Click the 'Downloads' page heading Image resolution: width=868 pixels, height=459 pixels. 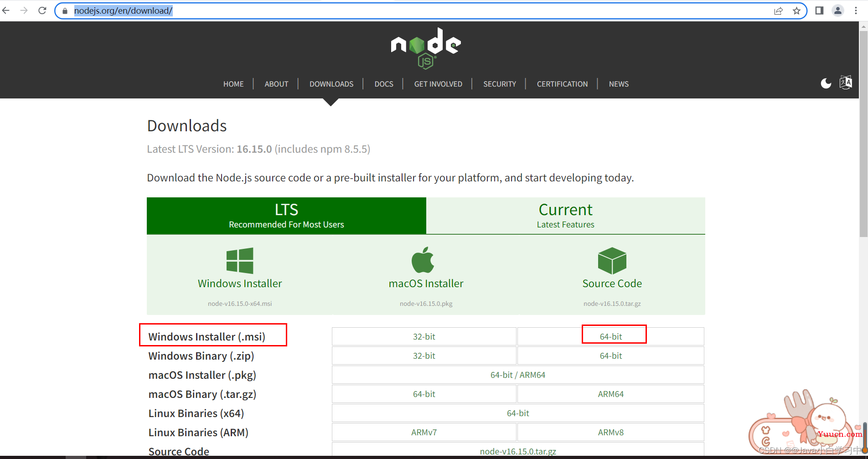click(187, 126)
